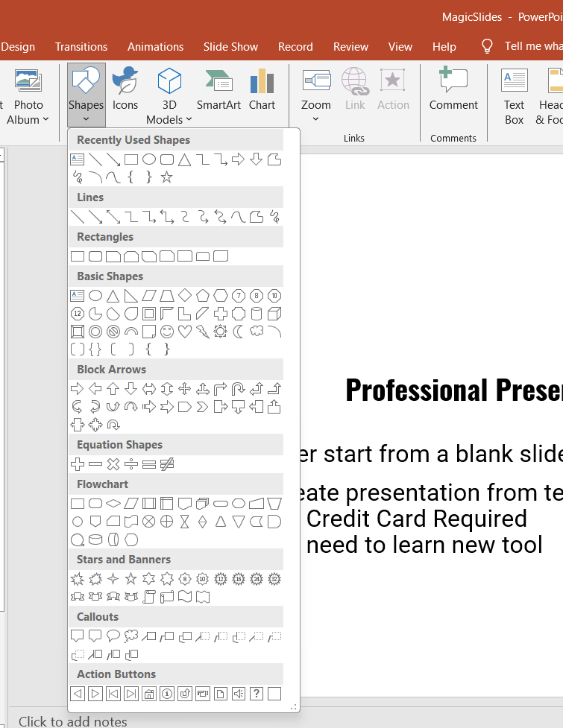Pick the Oval speech bubble callout

pyautogui.click(x=113, y=636)
